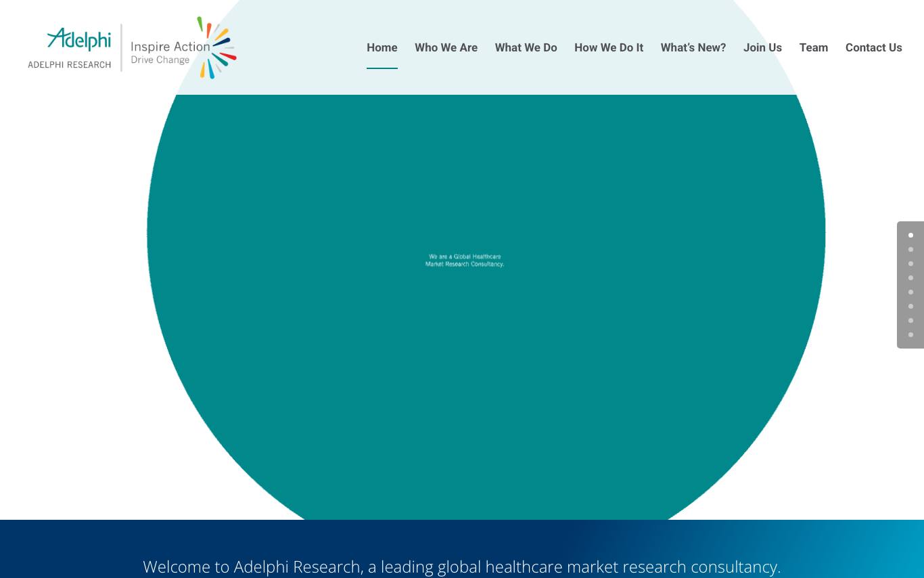The width and height of the screenshot is (924, 578).
Task: Open What's New? section
Action: click(693, 47)
